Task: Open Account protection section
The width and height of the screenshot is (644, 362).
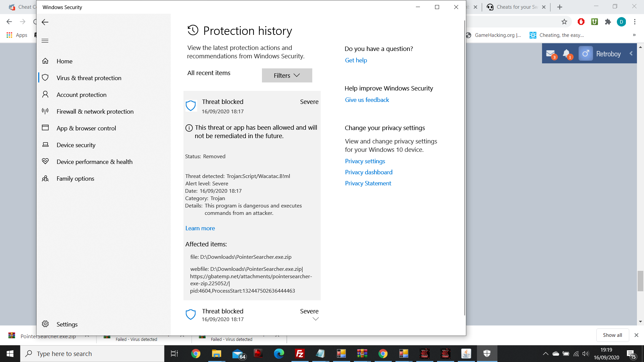Action: 82,95
